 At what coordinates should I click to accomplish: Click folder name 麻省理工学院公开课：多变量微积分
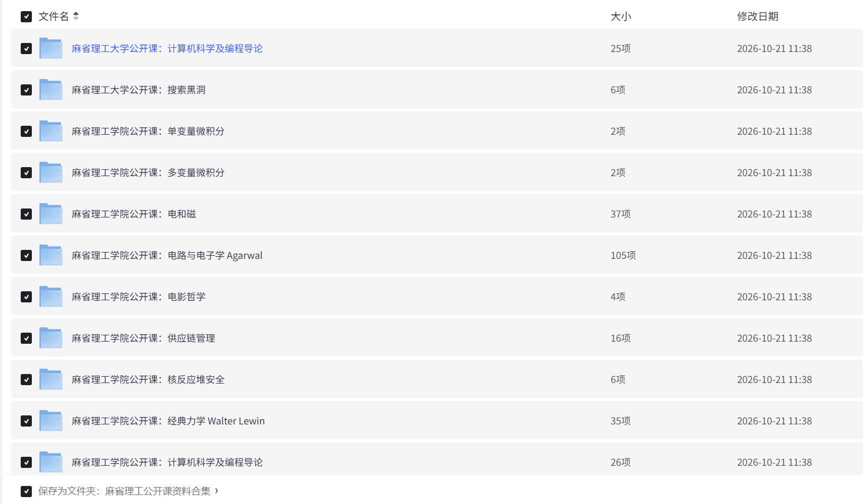coord(148,172)
